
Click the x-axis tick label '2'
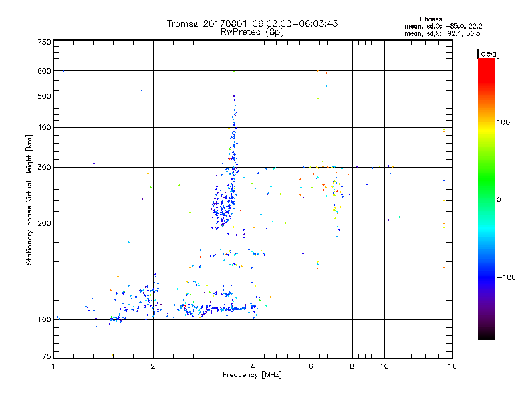pyautogui.click(x=153, y=366)
